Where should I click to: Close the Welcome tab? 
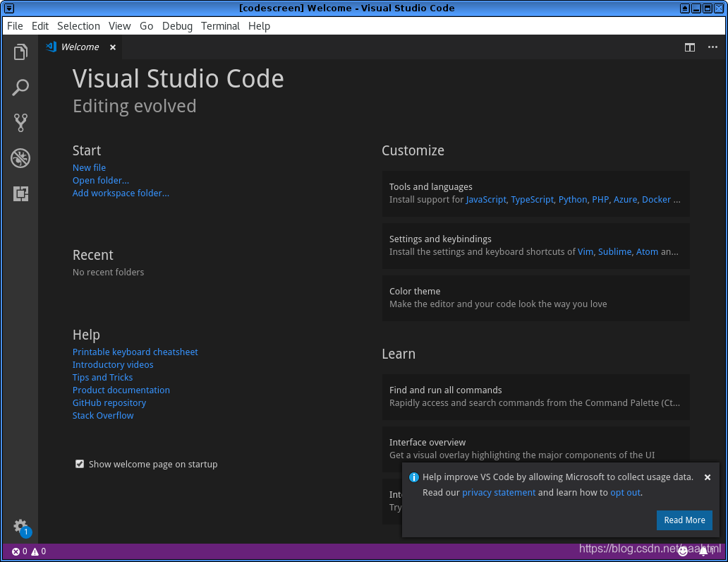113,47
